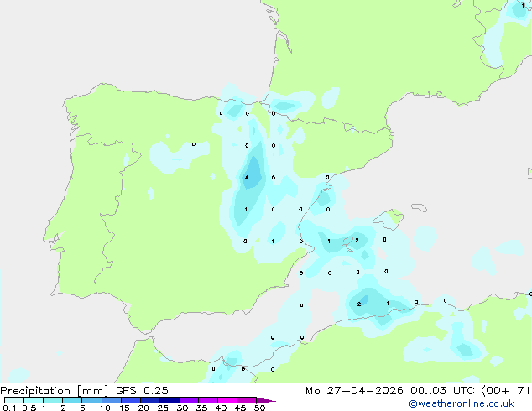
Task: Select the 1–2 mm legend color box
Action: 53,400
